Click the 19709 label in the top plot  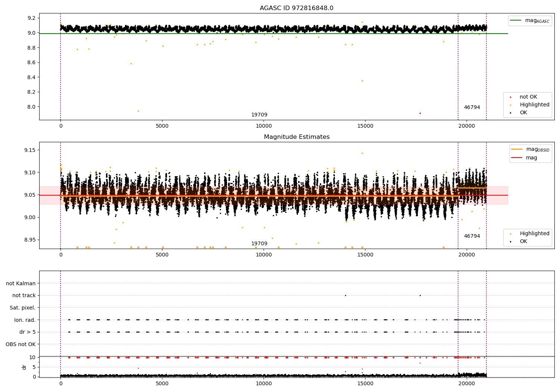pos(259,115)
